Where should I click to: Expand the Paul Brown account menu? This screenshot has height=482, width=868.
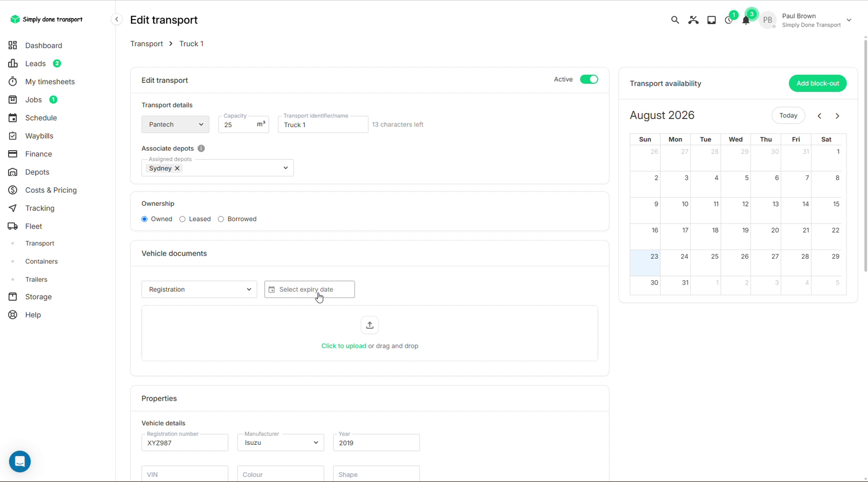849,20
